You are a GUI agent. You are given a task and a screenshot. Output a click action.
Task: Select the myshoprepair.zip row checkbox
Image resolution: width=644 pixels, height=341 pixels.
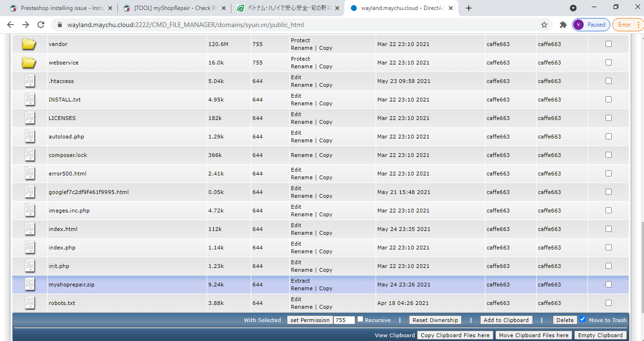coord(608,284)
